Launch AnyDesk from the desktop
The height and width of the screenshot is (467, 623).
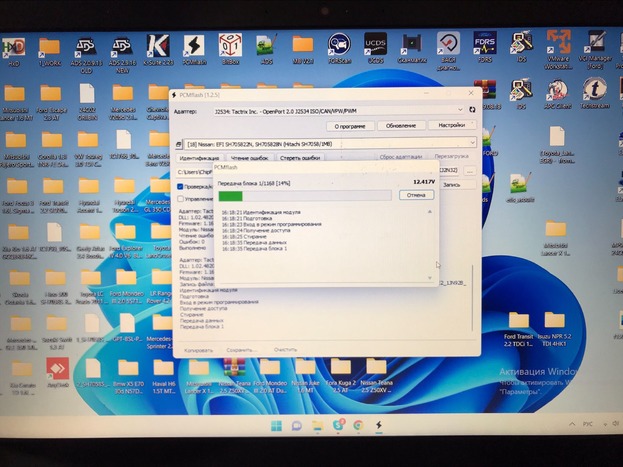tap(57, 371)
